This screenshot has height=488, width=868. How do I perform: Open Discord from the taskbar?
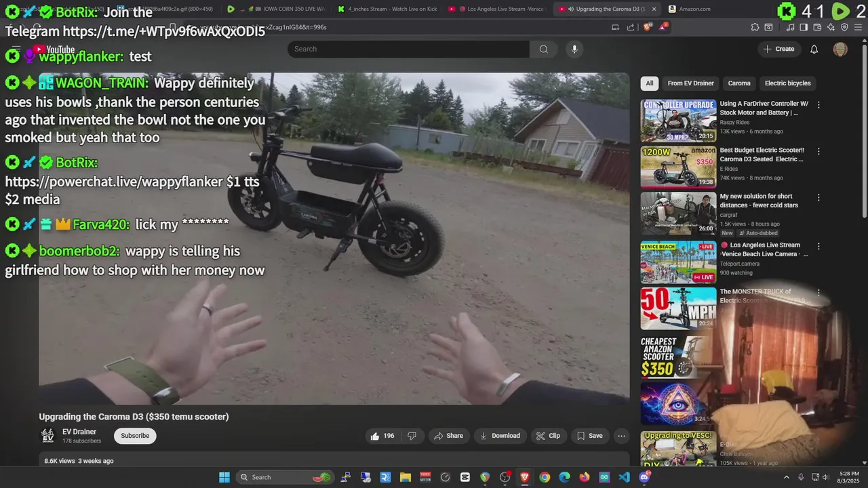(644, 477)
